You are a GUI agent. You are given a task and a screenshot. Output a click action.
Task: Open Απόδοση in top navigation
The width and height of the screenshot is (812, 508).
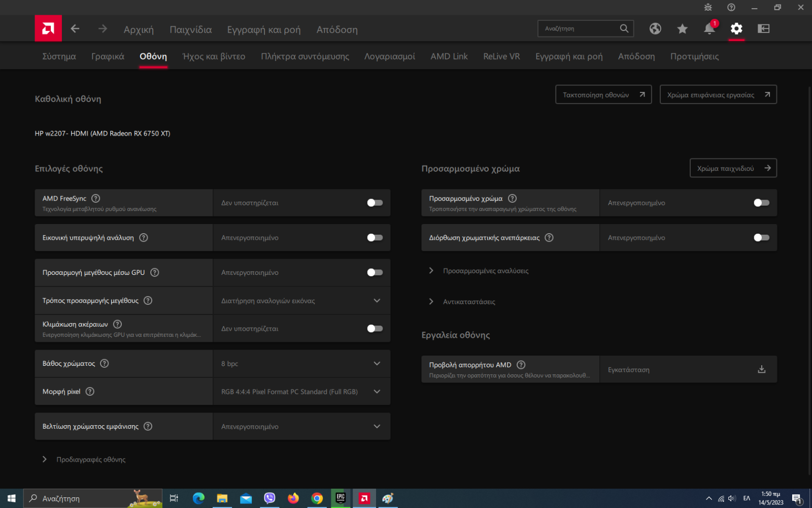(337, 29)
